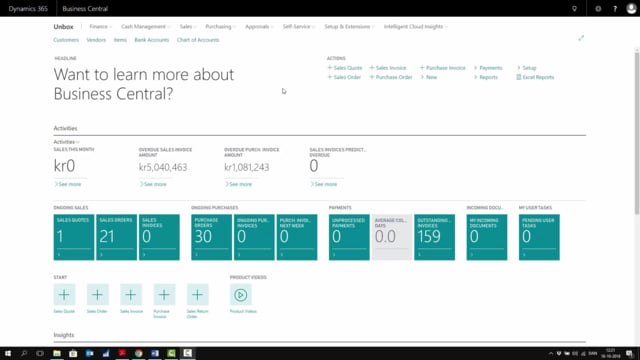Expand the Activities dropdown under Activities heading
Viewport: 640px width, 360px height.
coord(67,142)
